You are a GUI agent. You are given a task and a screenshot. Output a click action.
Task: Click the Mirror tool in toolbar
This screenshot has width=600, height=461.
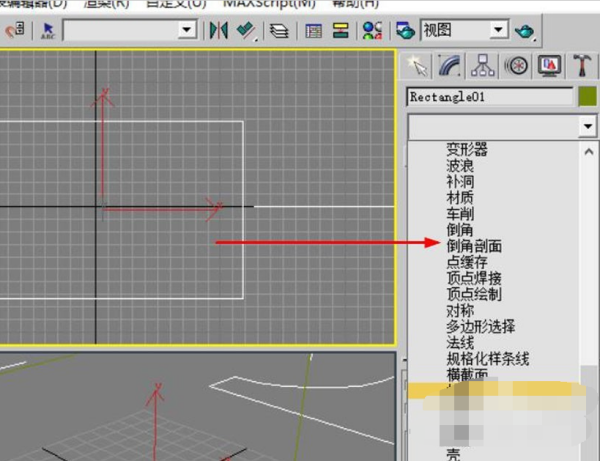pyautogui.click(x=218, y=30)
